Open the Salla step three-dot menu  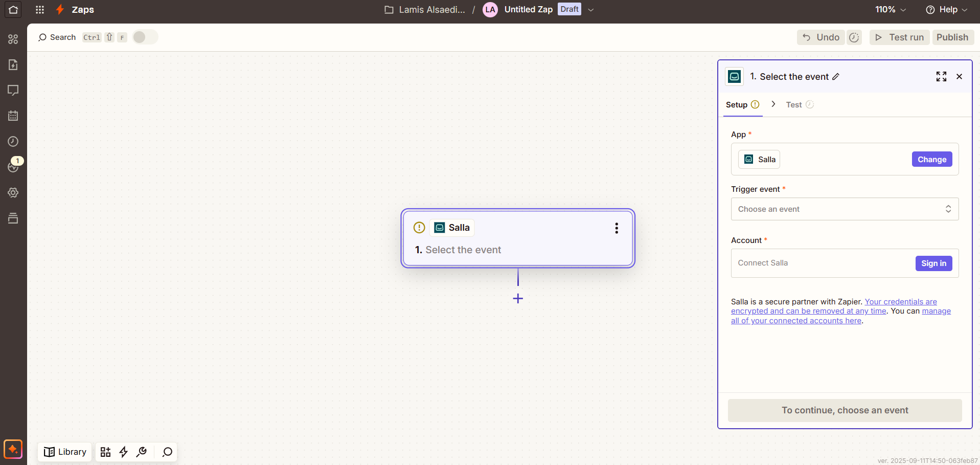coord(617,228)
